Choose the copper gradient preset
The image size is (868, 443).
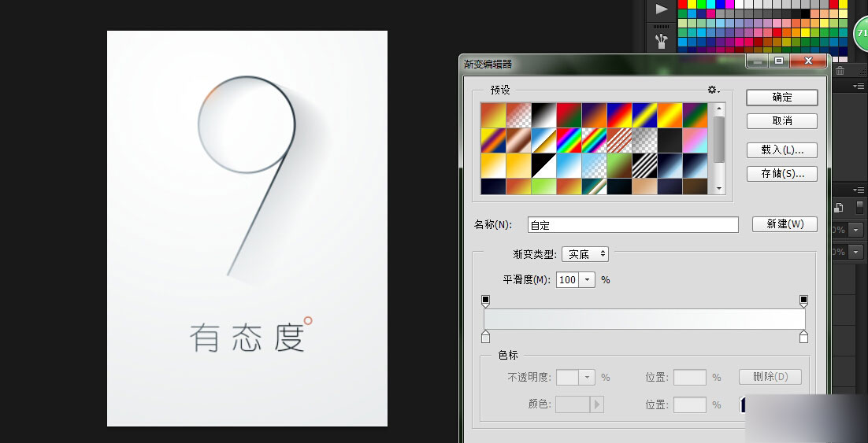519,141
